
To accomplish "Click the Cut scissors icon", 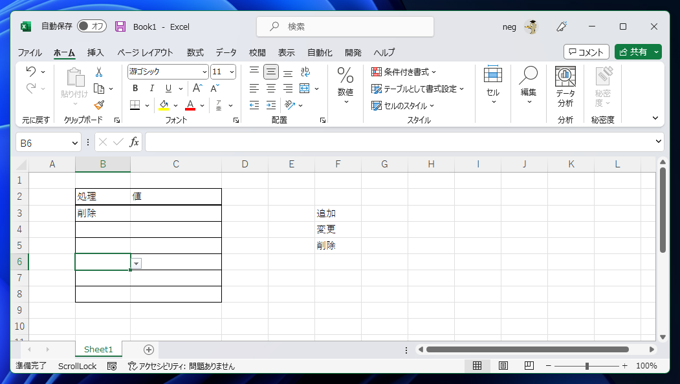I will 99,72.
